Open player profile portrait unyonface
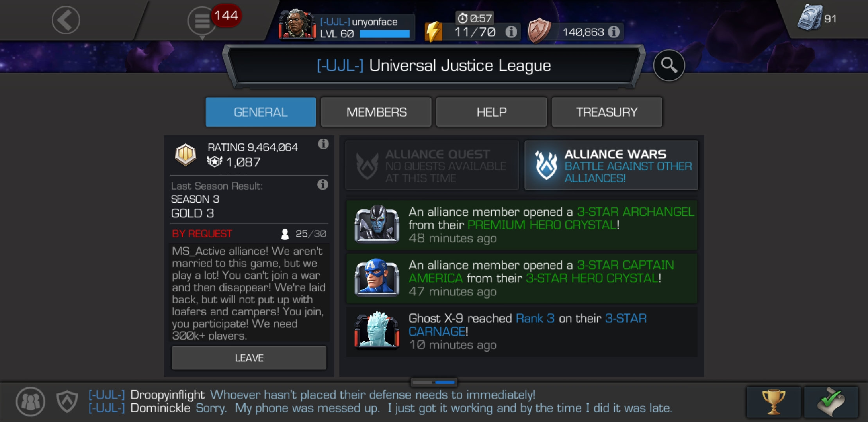This screenshot has width=868, height=422. (297, 24)
